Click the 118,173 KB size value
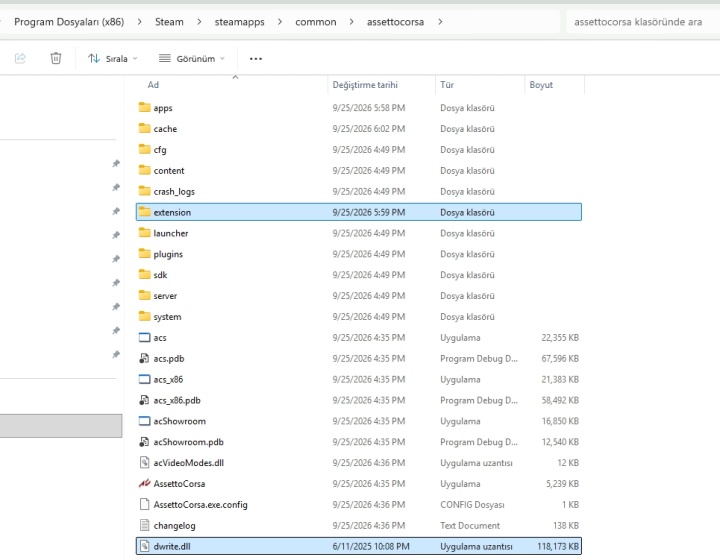Image resolution: width=720 pixels, height=560 pixels. (x=558, y=546)
